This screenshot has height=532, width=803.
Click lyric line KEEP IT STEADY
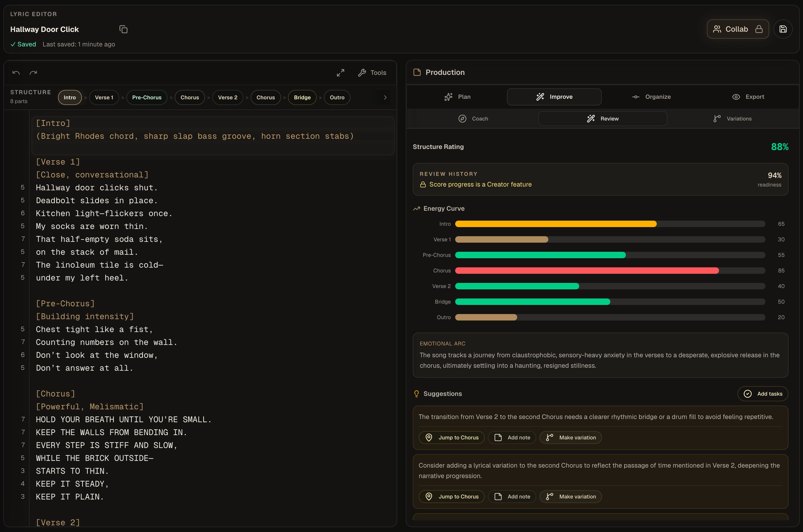[x=72, y=484]
